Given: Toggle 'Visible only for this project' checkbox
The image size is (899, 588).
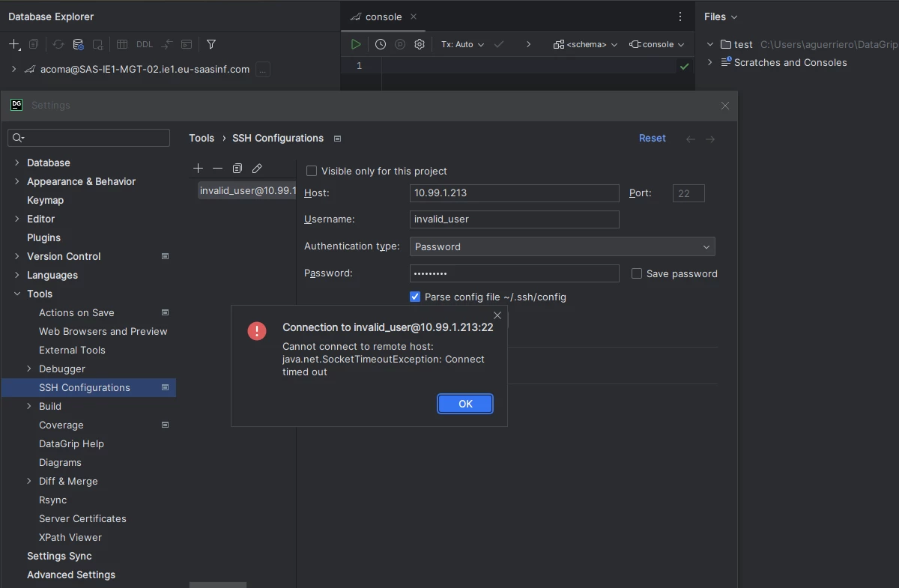Looking at the screenshot, I should [x=312, y=171].
